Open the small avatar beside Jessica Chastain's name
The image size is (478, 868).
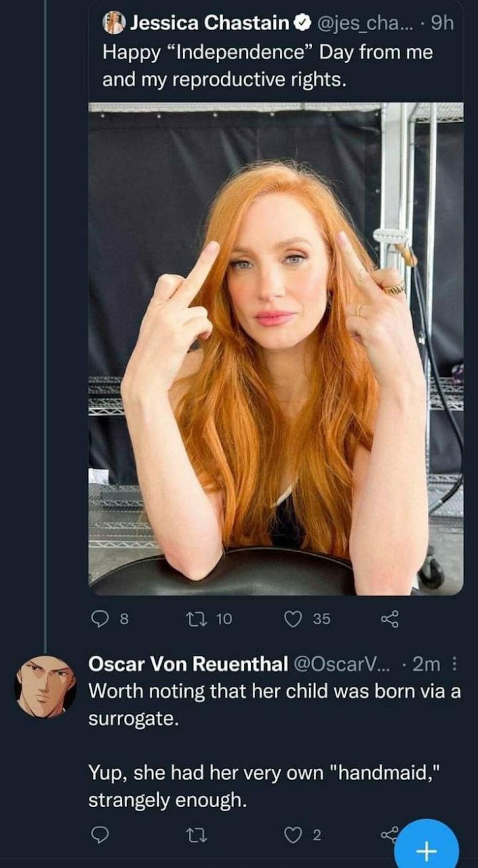click(114, 23)
